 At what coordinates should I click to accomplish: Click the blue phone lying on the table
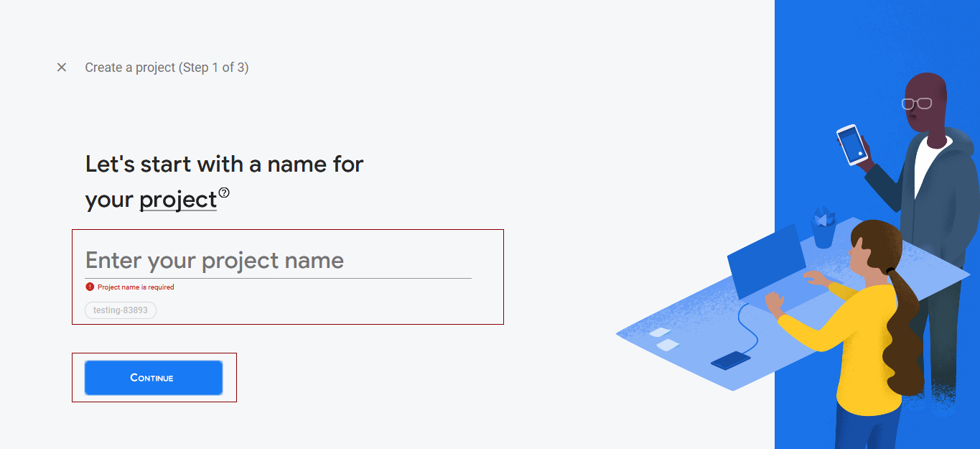[x=730, y=359]
